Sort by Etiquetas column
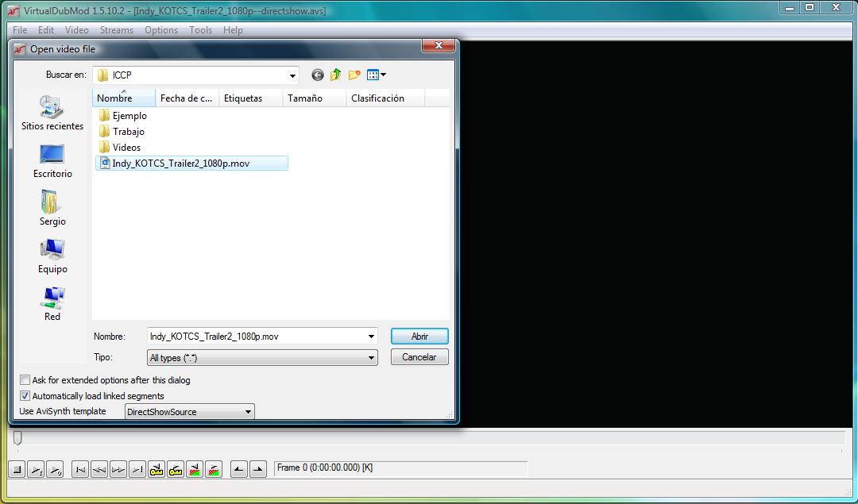This screenshot has height=504, width=858. click(251, 98)
